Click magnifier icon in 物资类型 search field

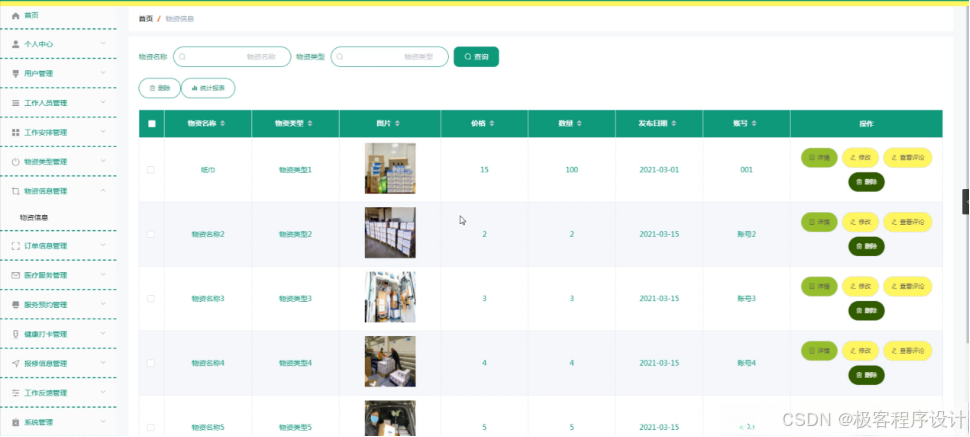pos(340,57)
